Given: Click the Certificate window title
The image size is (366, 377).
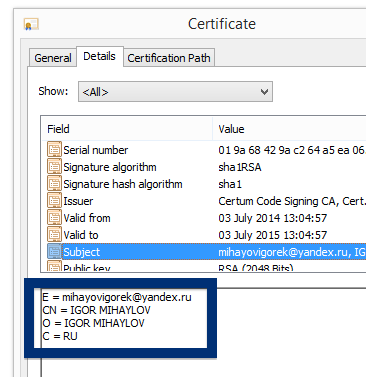Looking at the screenshot, I should point(222,24).
